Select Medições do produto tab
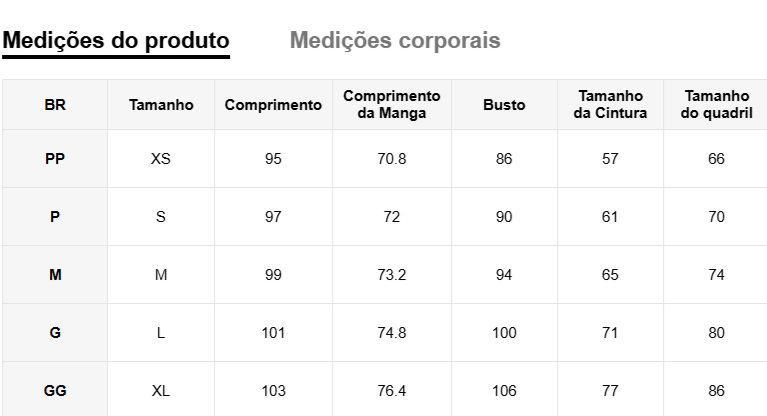The height and width of the screenshot is (416, 767). [x=117, y=41]
